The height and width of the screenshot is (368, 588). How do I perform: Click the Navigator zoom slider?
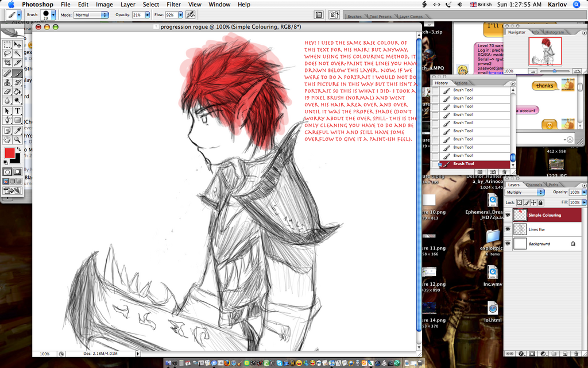[554, 71]
